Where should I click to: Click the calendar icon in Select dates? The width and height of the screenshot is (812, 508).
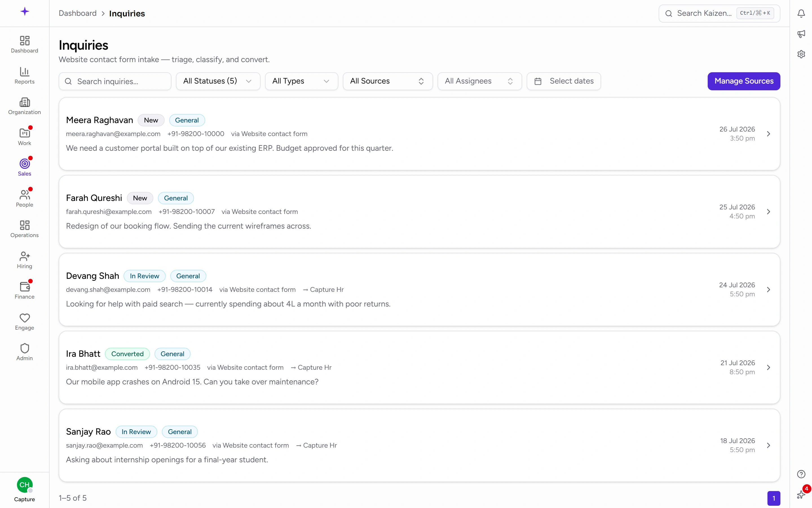pos(538,81)
